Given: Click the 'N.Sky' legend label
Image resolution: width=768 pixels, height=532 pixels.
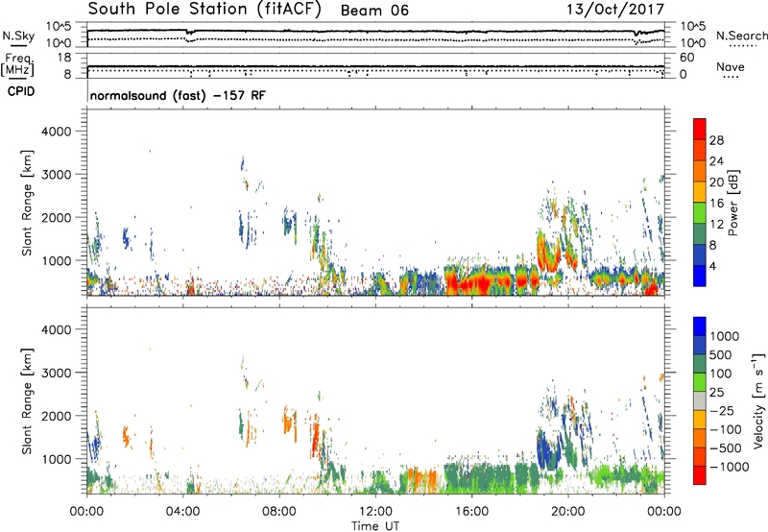Looking at the screenshot, I should point(18,36).
